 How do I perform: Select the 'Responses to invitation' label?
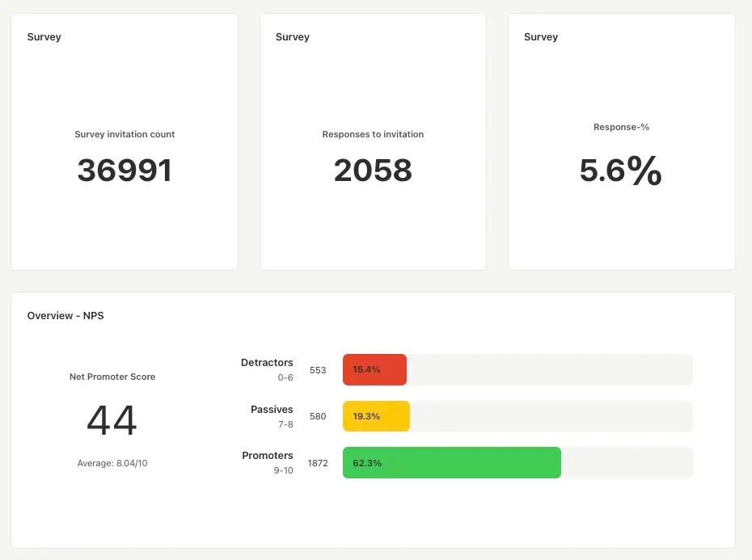click(373, 134)
